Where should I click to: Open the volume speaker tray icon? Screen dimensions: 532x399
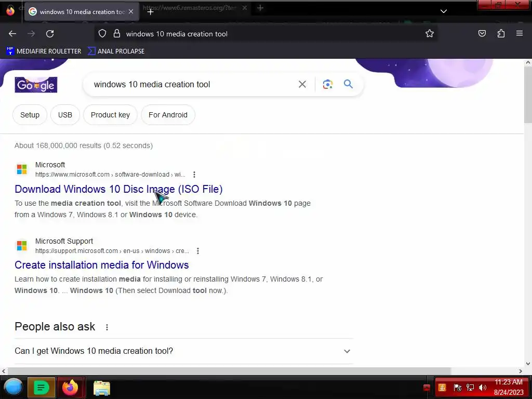[483, 388]
